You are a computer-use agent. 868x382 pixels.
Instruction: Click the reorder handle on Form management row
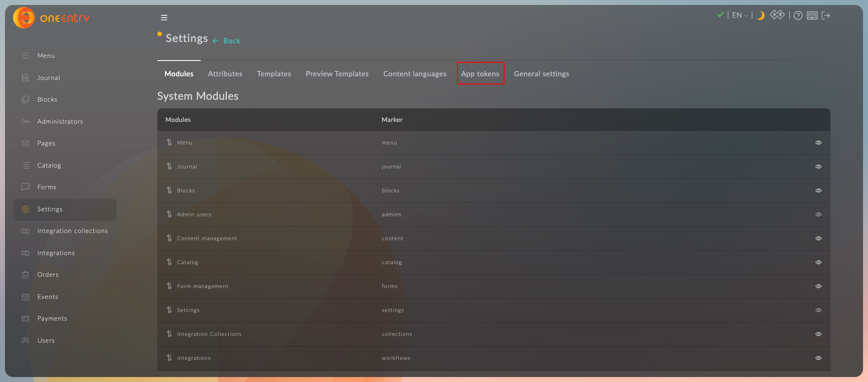tap(169, 286)
